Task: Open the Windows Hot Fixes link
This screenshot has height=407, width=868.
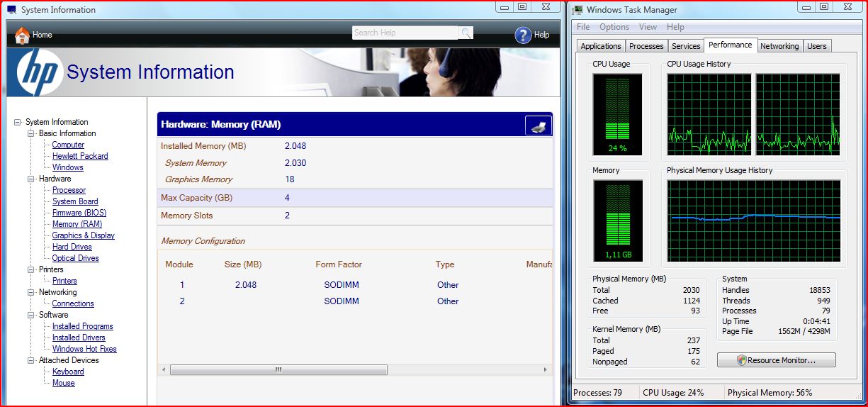Action: click(x=84, y=349)
